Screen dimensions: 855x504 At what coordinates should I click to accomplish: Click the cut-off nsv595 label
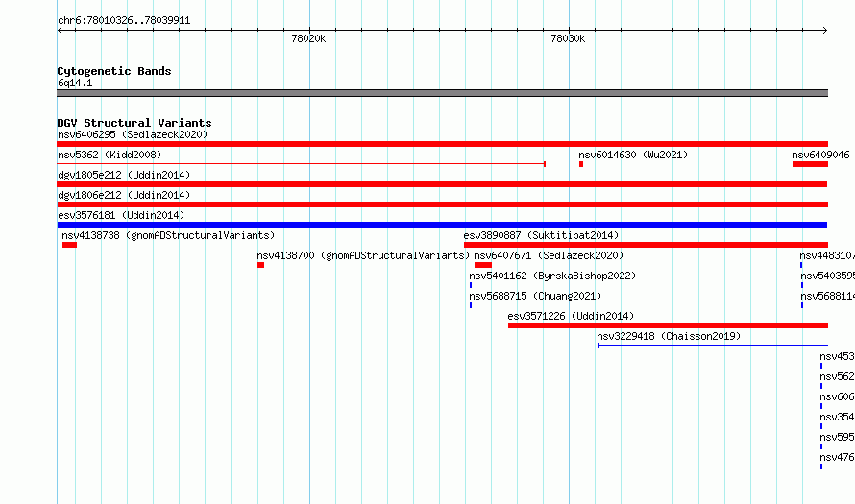pos(837,437)
